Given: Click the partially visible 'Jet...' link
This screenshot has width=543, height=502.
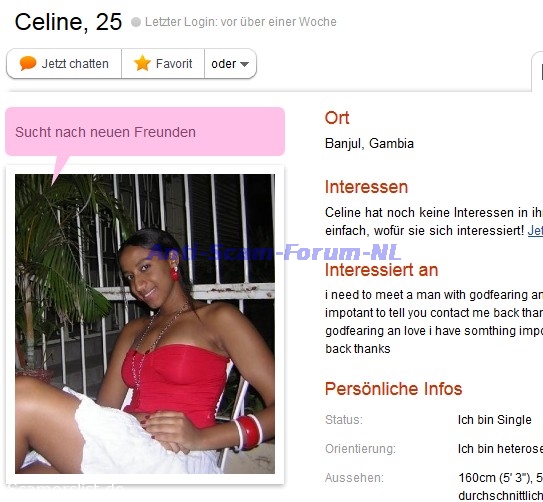Looking at the screenshot, I should click(x=535, y=231).
